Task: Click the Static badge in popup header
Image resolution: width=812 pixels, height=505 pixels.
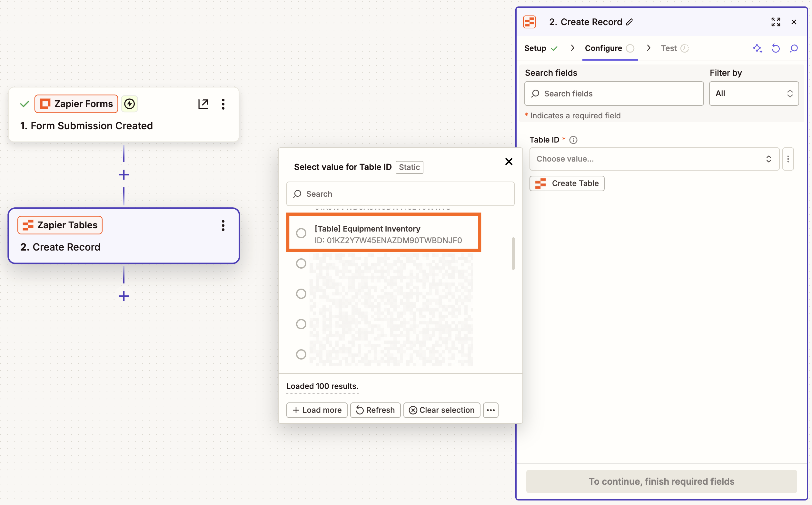Action: (x=409, y=167)
